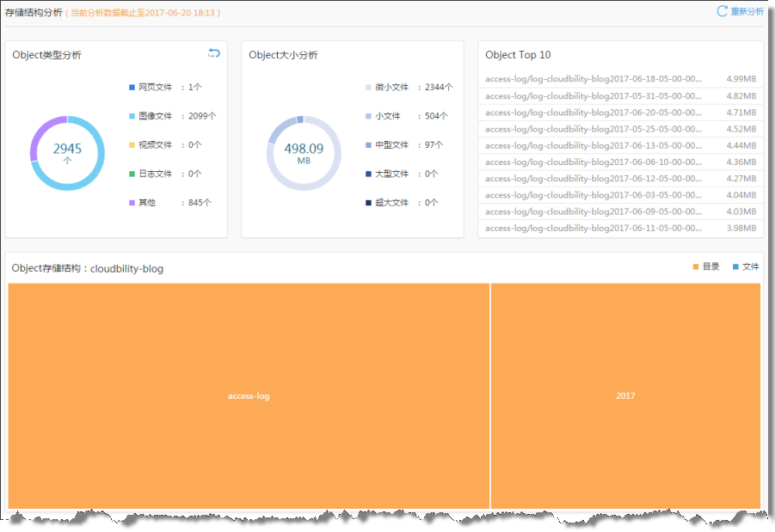Open the 2017-06-18 access log object

pos(594,79)
